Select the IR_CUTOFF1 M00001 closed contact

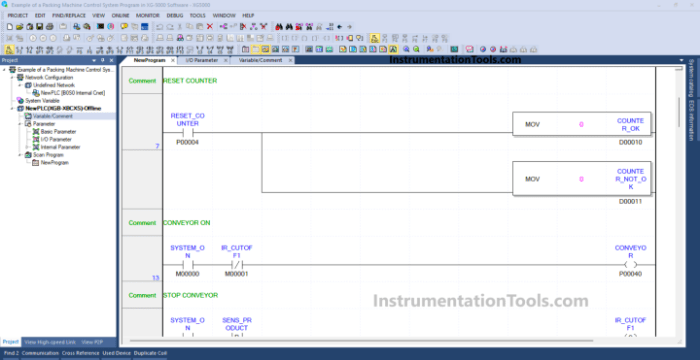237,264
